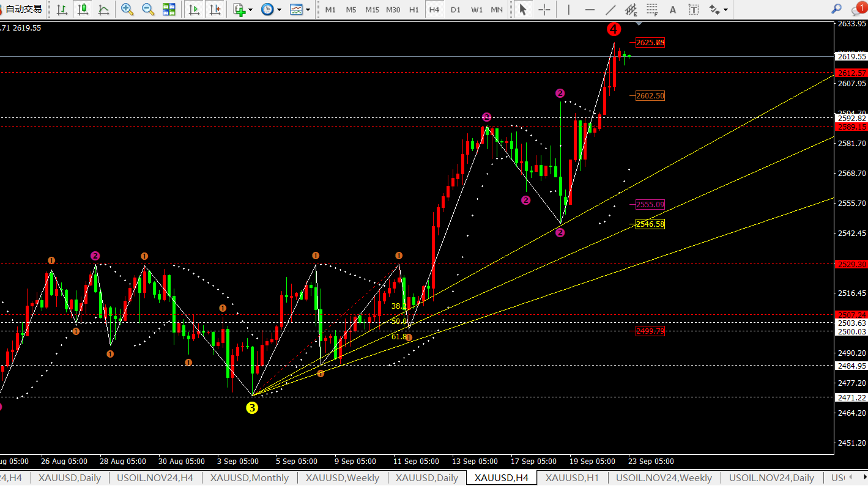Select M1 timeframe
This screenshot has height=486, width=868.
(330, 10)
